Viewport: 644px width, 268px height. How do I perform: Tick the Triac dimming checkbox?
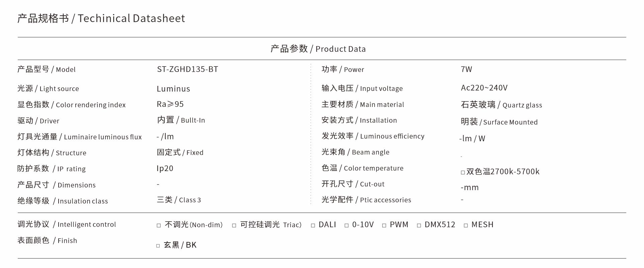234,226
